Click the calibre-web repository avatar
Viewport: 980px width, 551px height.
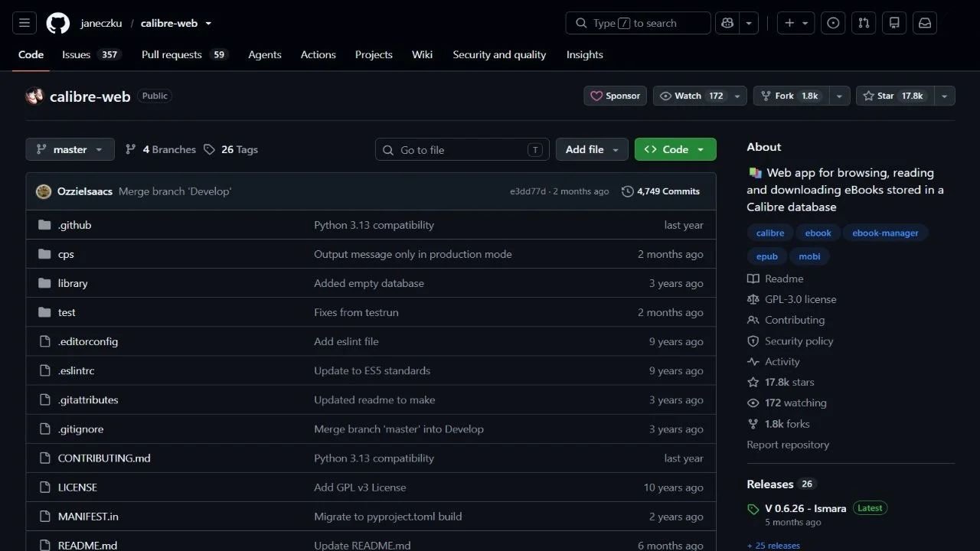34,96
